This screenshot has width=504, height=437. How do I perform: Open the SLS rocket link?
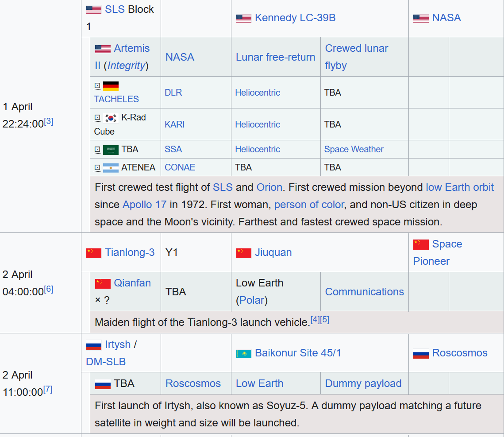[x=115, y=9]
